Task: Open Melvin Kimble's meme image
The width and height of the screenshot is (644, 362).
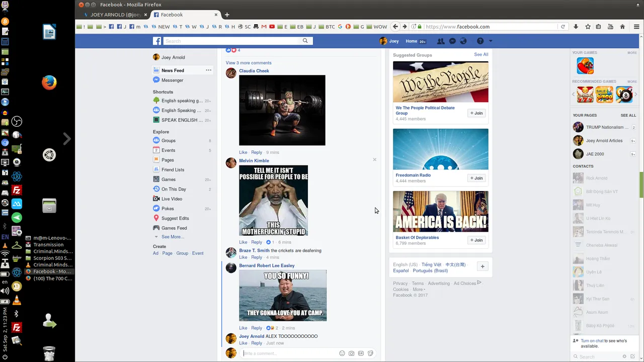Action: [273, 201]
